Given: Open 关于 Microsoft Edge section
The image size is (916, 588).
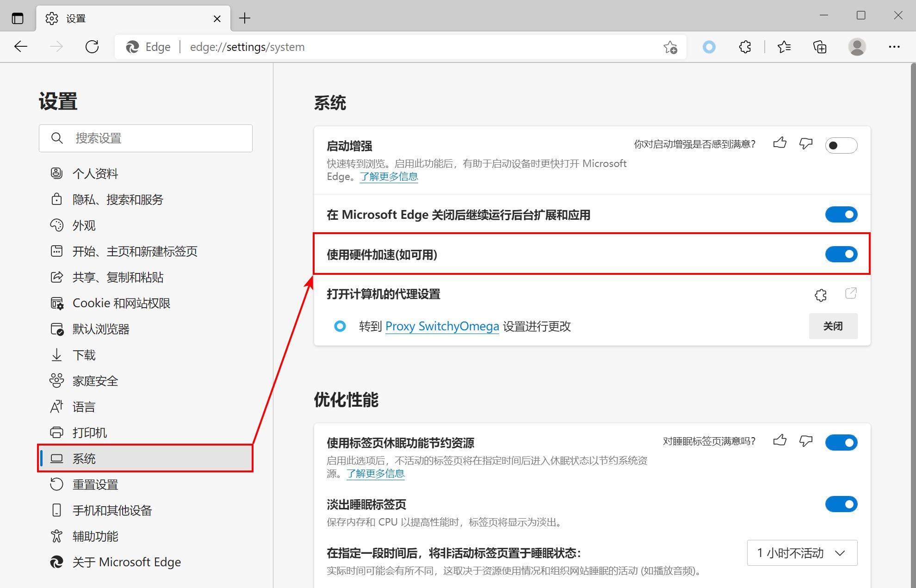Looking at the screenshot, I should click(146, 562).
